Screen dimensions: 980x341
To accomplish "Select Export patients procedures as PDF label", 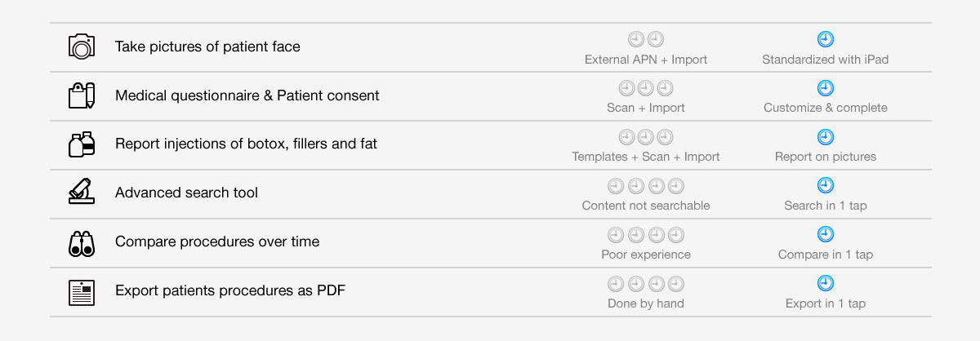I will tap(229, 291).
